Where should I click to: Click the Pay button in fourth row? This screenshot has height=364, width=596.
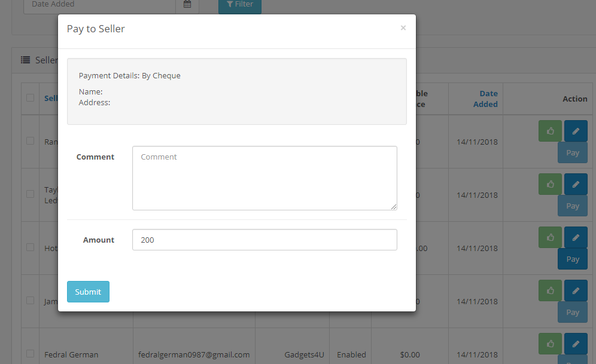point(573,312)
